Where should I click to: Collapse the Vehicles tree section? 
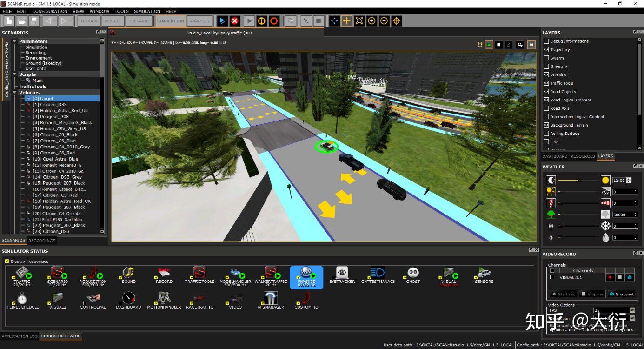14,93
